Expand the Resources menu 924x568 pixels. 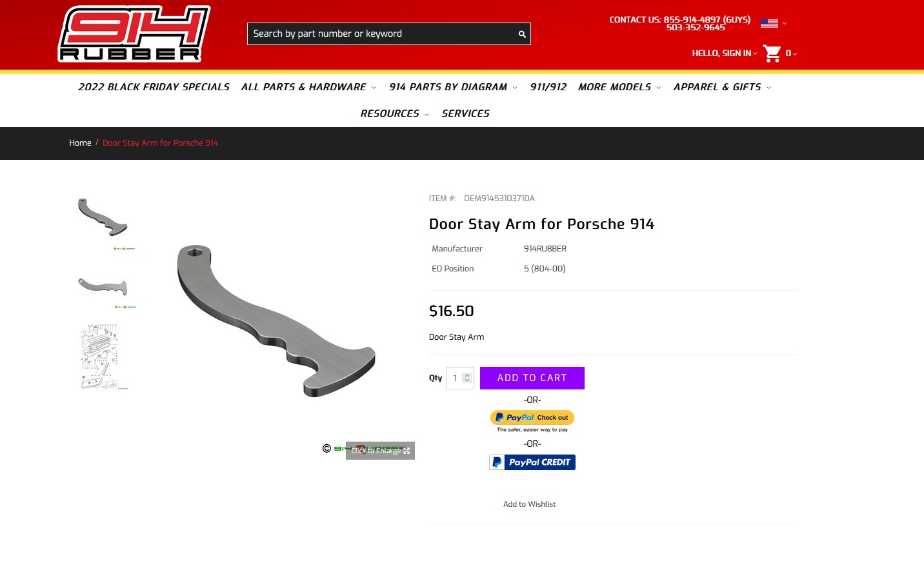pyautogui.click(x=394, y=113)
